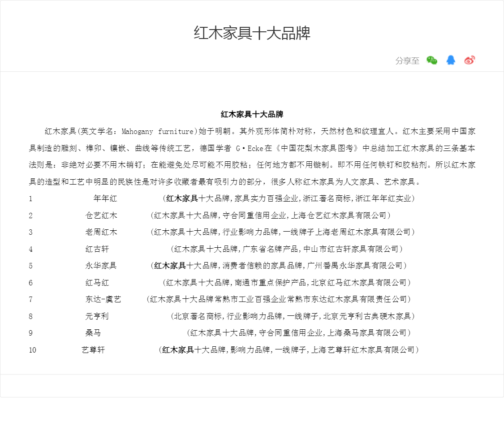
Task: Click the text Mahogany furniture in the intro
Action: 158,131
